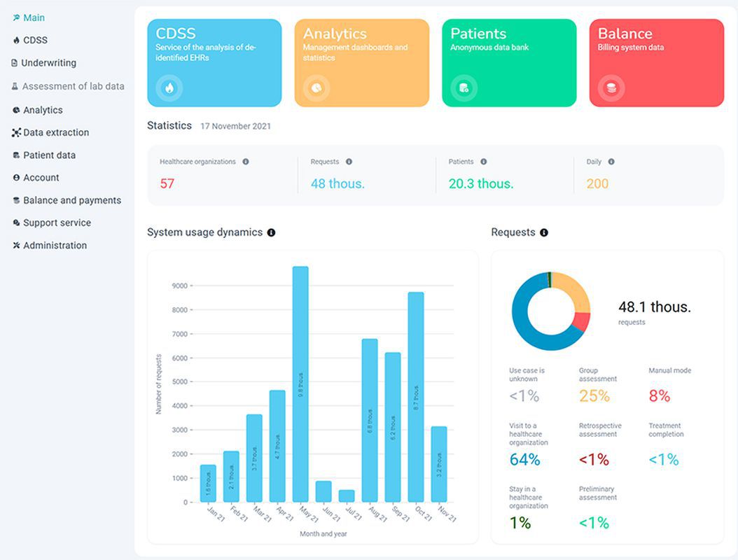The height and width of the screenshot is (560, 738).
Task: Click info icon beside Requests chart heading
Action: [544, 232]
